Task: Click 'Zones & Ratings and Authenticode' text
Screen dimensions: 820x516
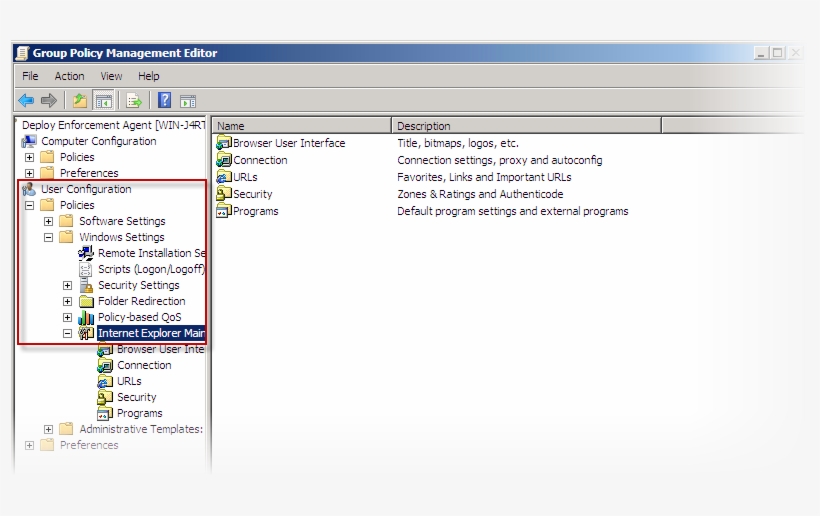Action: coord(480,194)
